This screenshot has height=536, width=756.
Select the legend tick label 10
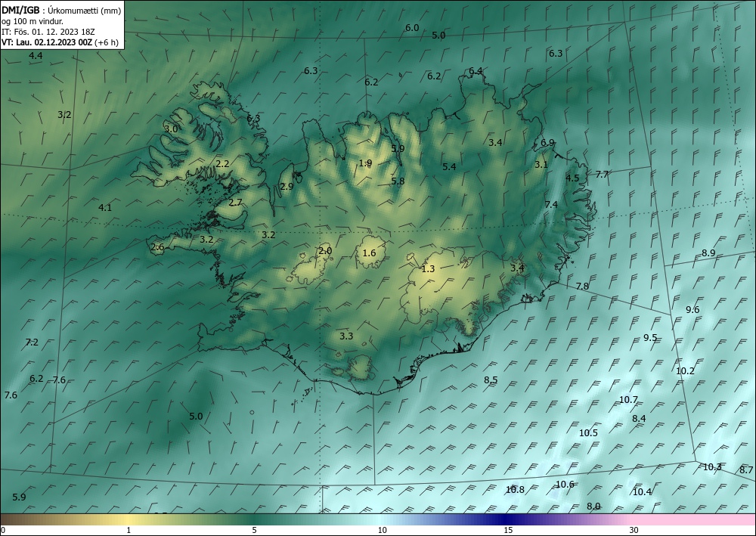click(x=383, y=531)
